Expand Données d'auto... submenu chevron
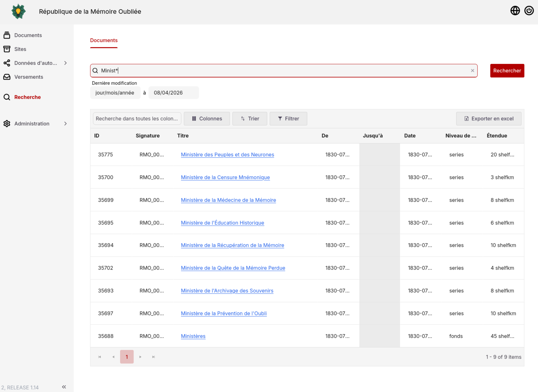The image size is (538, 392). [65, 63]
